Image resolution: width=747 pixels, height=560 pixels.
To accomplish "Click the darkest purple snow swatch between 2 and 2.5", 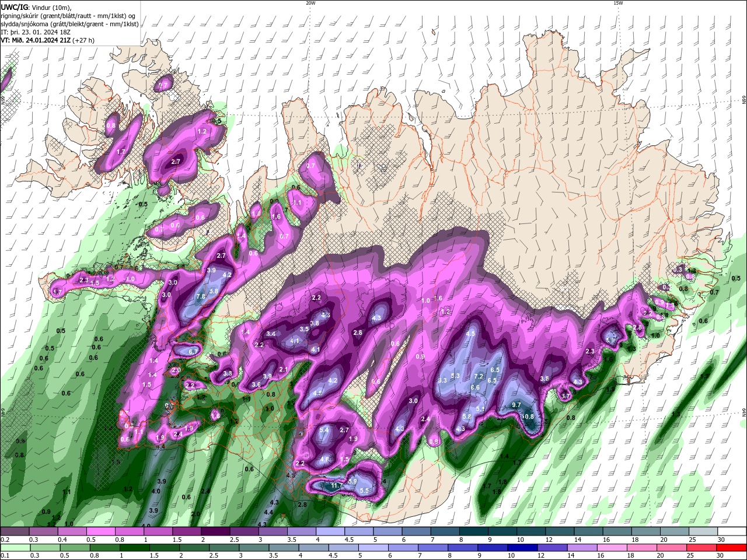I will [x=214, y=531].
